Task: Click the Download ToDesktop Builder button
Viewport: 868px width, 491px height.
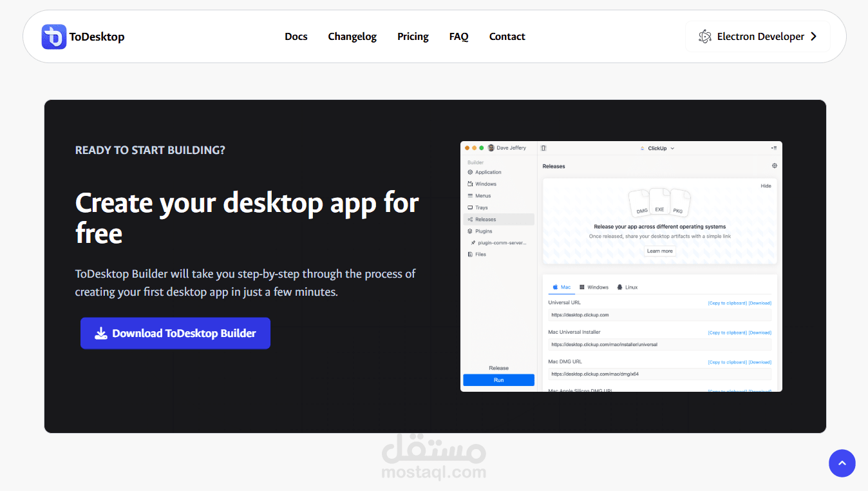Action: (x=175, y=333)
